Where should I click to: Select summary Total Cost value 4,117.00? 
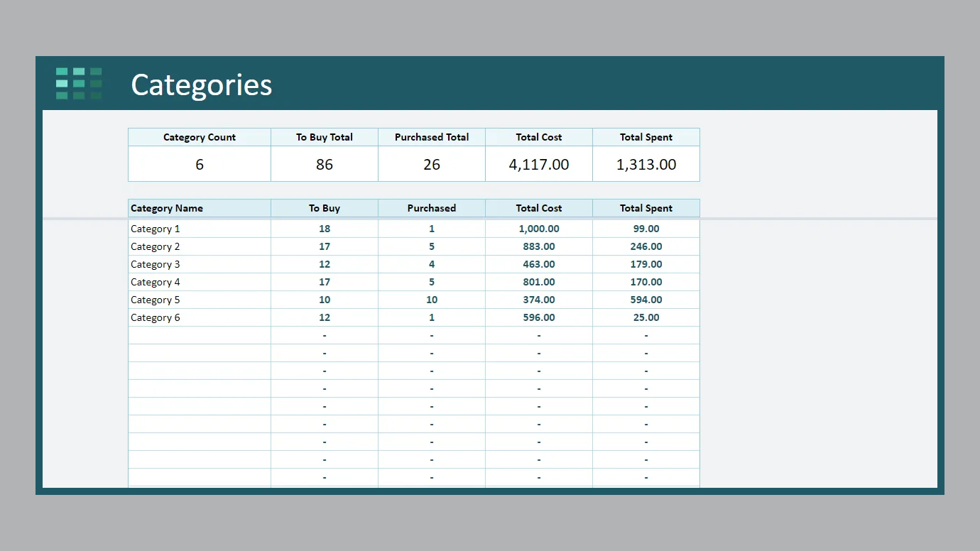click(539, 164)
